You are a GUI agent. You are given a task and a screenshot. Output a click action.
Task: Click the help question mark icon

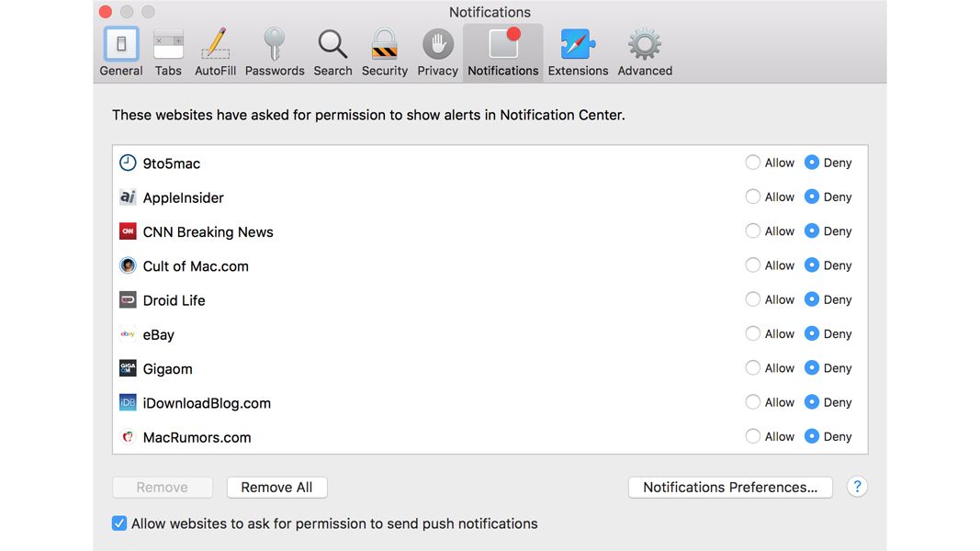coord(857,487)
